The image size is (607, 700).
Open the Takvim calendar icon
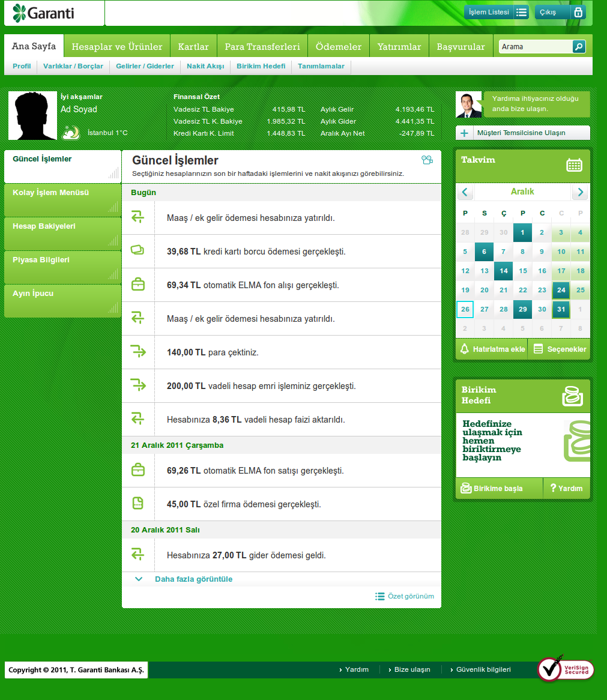pyautogui.click(x=574, y=164)
